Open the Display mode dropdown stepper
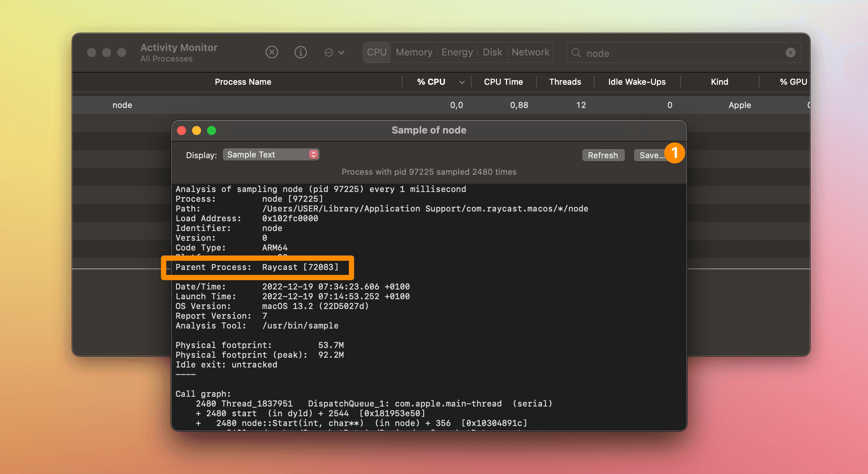868x474 pixels. tap(313, 154)
